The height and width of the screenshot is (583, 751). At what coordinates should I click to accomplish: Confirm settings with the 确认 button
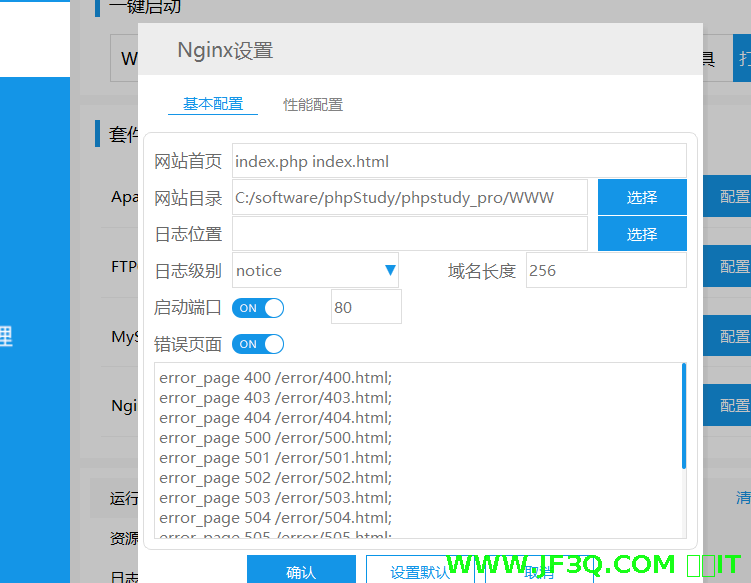pyautogui.click(x=301, y=572)
